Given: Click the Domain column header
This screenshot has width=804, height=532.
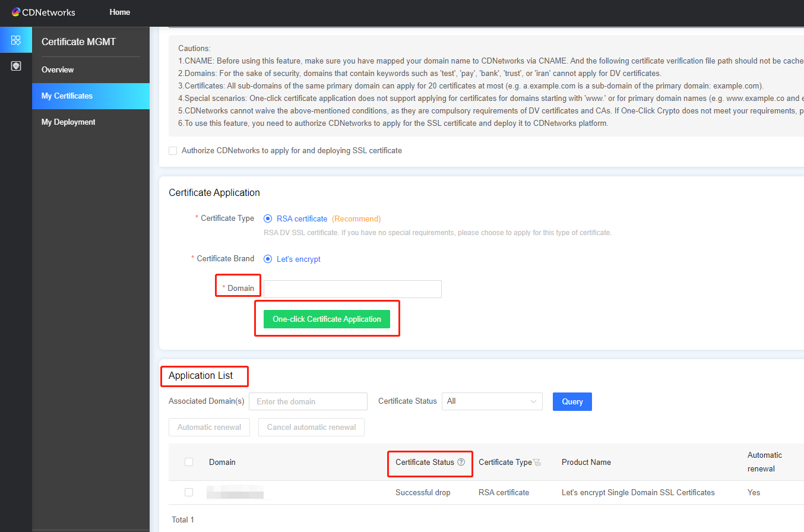Looking at the screenshot, I should point(222,462).
